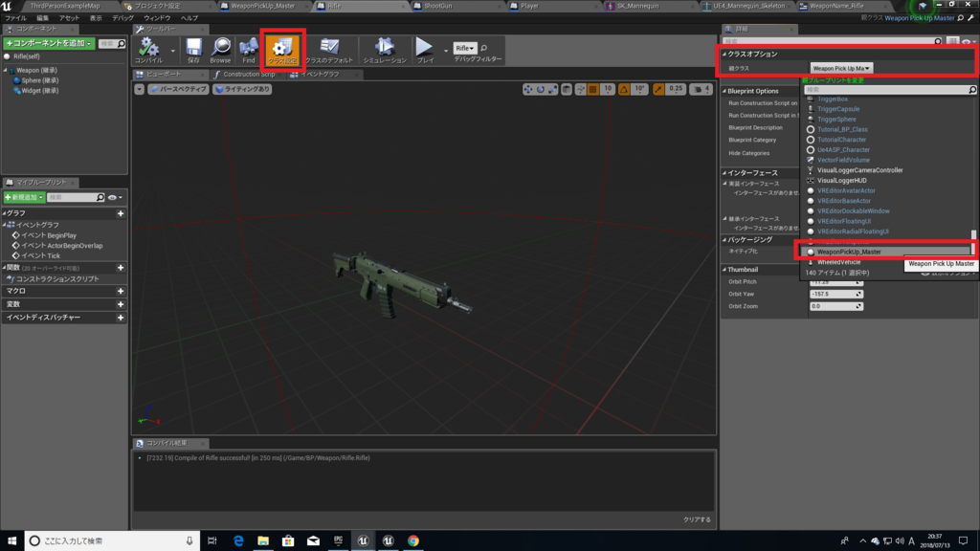Open Microsoft Edge from the taskbar
The height and width of the screenshot is (551, 980).
pos(238,541)
